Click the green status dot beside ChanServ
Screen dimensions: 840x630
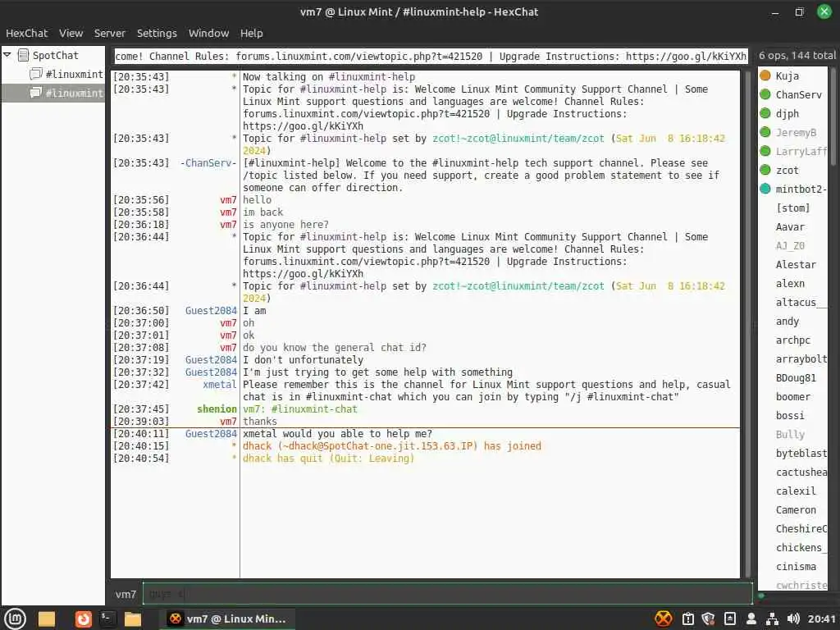pos(765,94)
